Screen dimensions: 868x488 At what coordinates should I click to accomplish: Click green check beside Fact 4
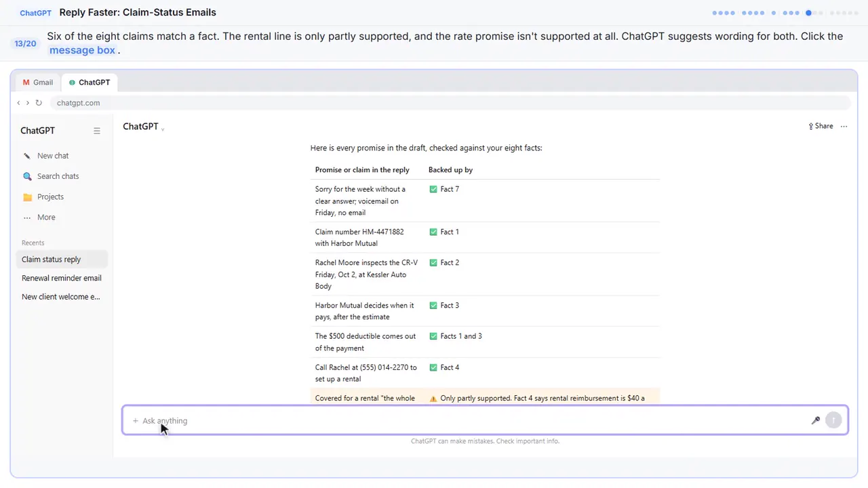(x=433, y=367)
